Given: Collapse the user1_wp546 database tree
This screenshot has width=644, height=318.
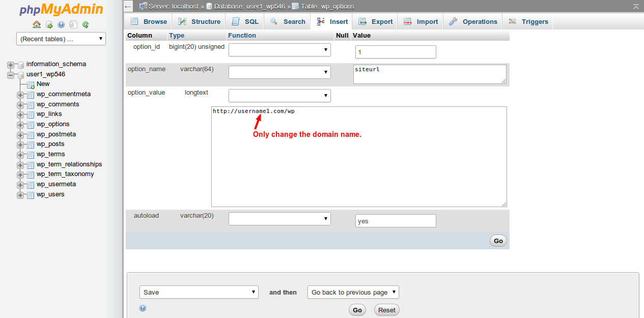Looking at the screenshot, I should pyautogui.click(x=11, y=75).
